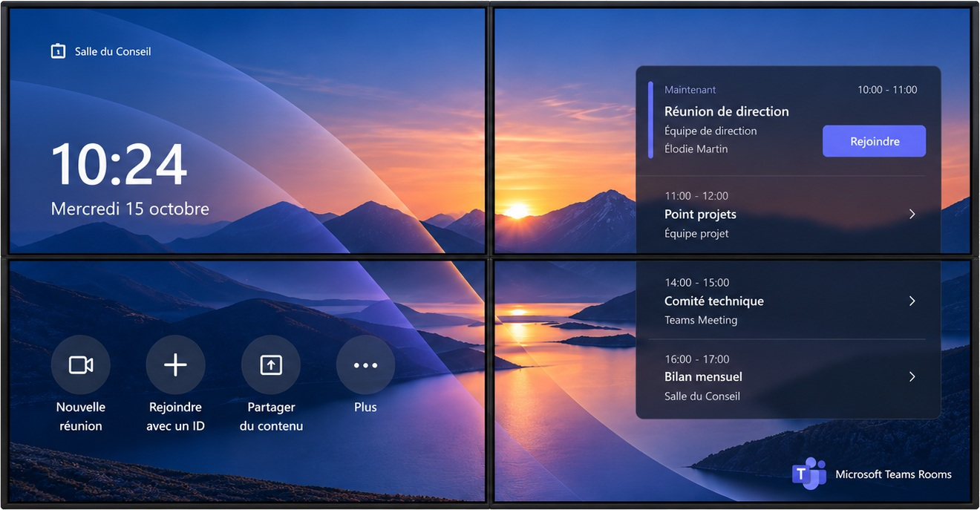
Task: Click the 14:00 - 15:00 time slot
Action: [x=696, y=282]
